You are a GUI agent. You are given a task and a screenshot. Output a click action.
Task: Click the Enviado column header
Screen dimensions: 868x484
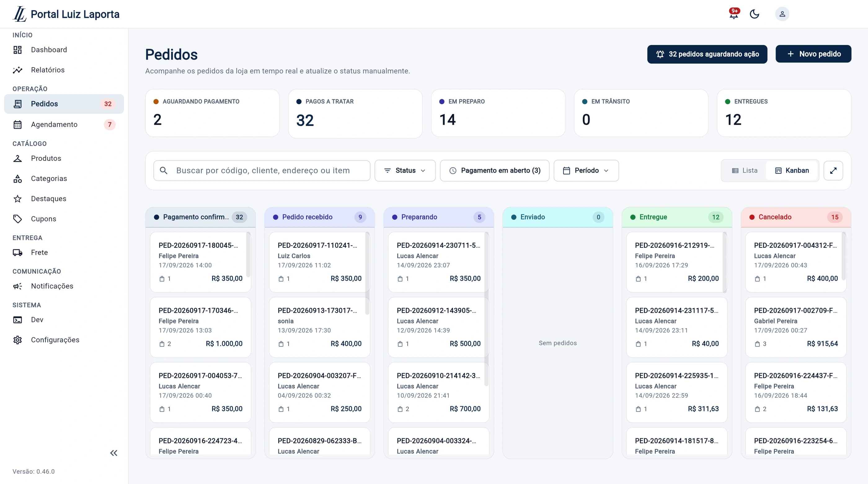(x=558, y=217)
